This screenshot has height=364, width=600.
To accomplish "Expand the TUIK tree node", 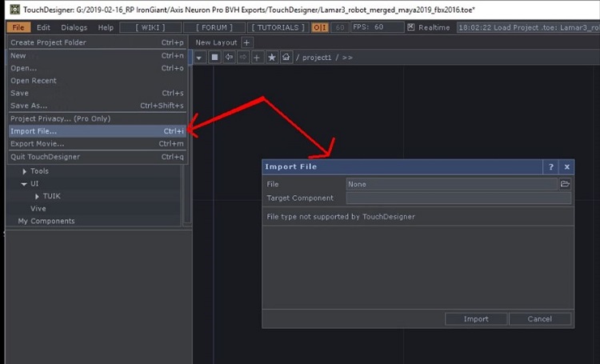I will tap(37, 196).
